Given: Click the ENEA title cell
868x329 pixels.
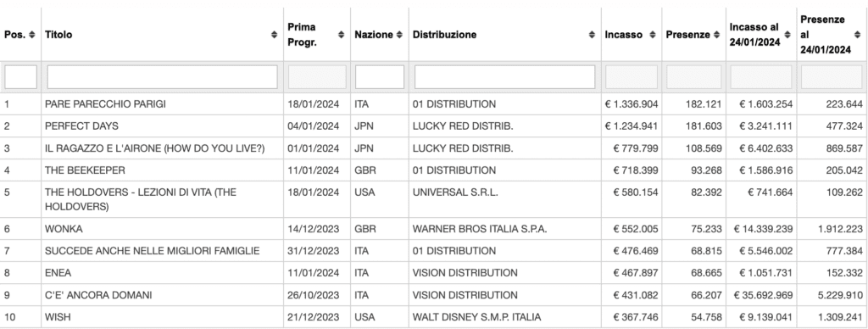Looking at the screenshot, I should click(58, 273).
